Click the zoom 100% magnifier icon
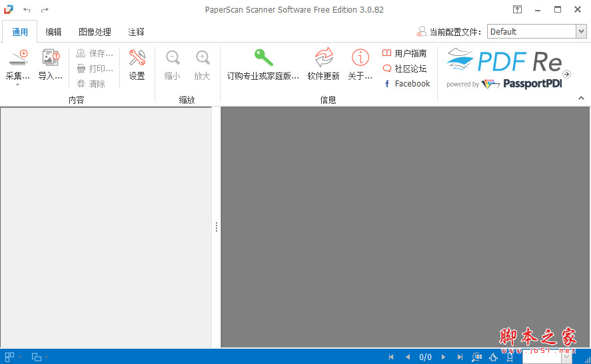Screen dimensions: 591x364 [x=477, y=357]
